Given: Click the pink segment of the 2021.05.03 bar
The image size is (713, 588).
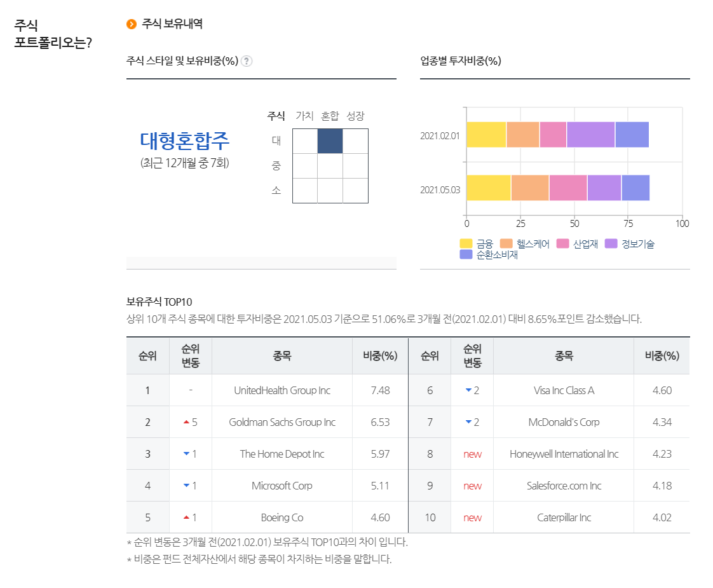Looking at the screenshot, I should click(x=568, y=188).
